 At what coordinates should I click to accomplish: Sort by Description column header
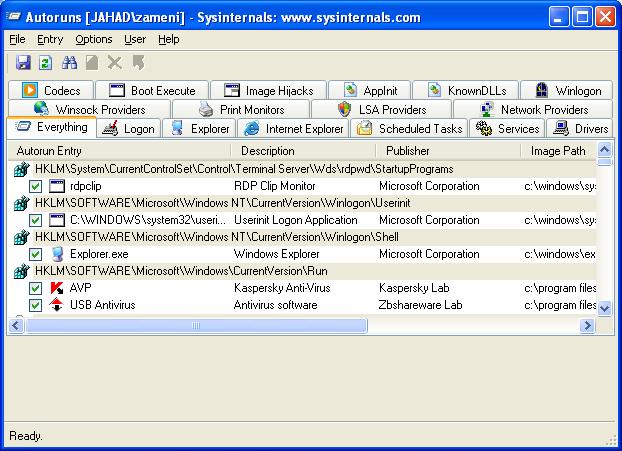[303, 151]
